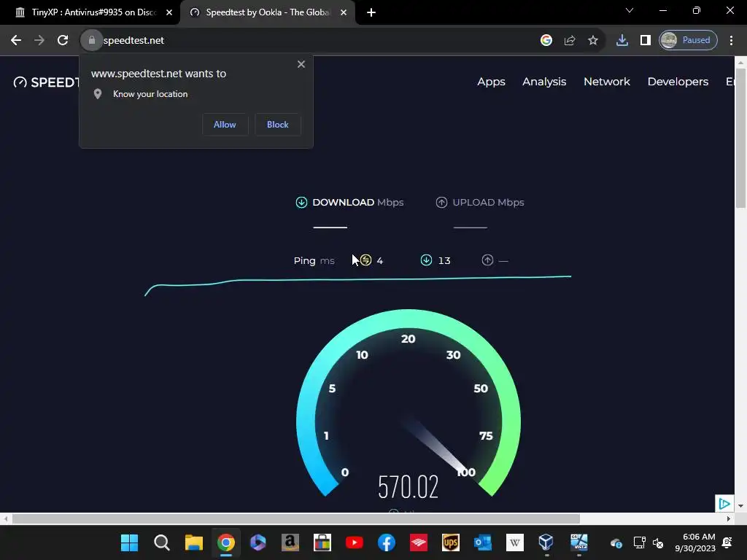
Task: Open the Network menu item
Action: tap(607, 82)
